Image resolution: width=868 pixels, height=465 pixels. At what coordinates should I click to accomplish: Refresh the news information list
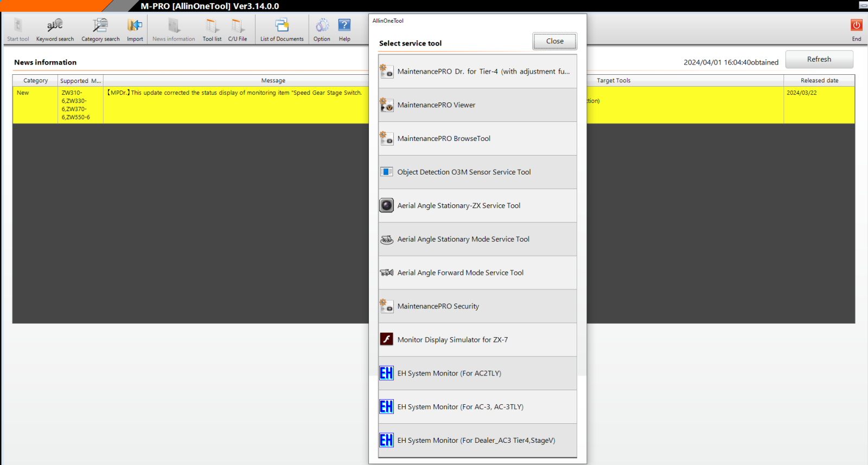[819, 59]
